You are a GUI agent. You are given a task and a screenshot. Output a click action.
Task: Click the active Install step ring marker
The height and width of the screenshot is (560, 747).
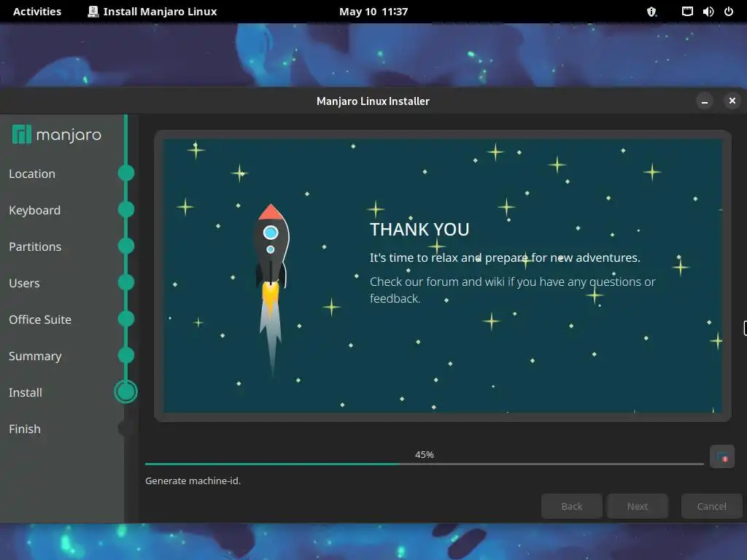pos(126,392)
